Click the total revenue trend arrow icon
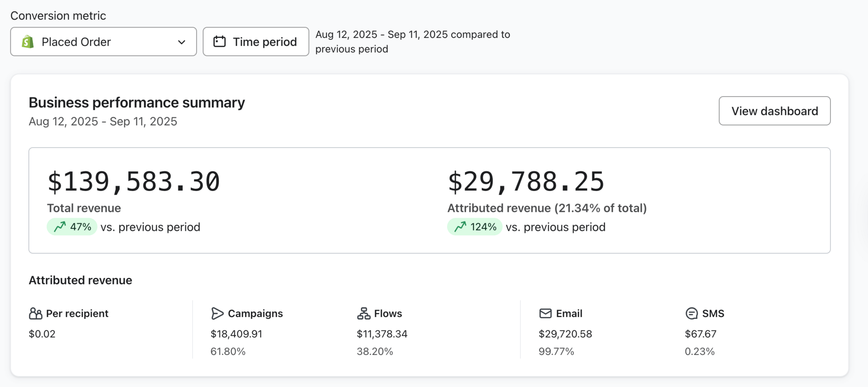 [x=60, y=227]
